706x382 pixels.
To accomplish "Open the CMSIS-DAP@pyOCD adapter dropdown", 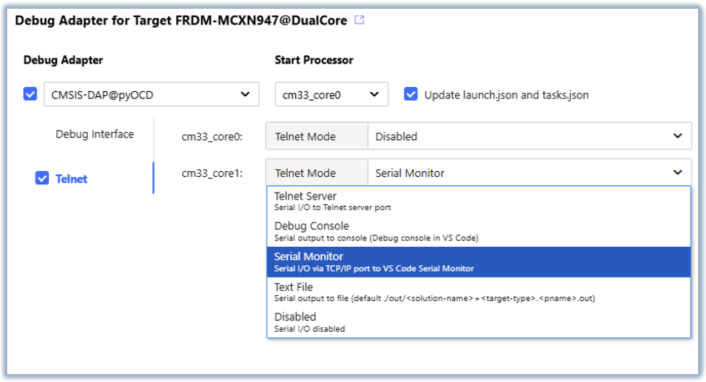I will [151, 94].
